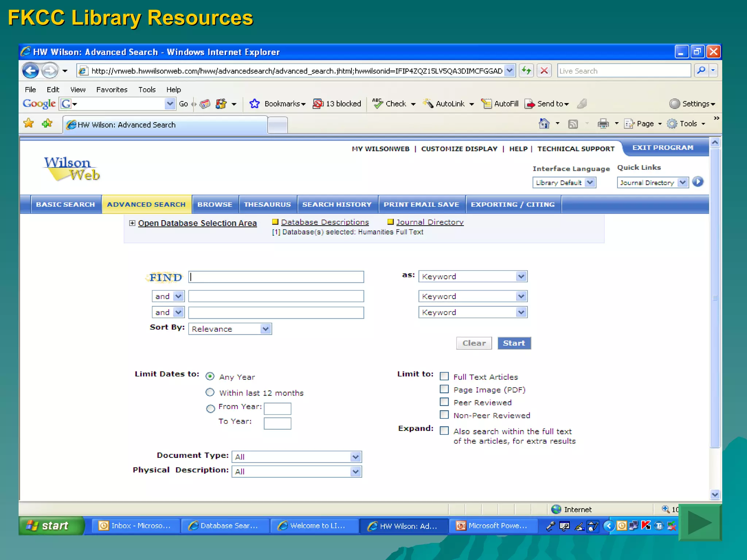Open the first Keyword field dropdown
Viewport: 747px width, 560px height.
coord(473,276)
